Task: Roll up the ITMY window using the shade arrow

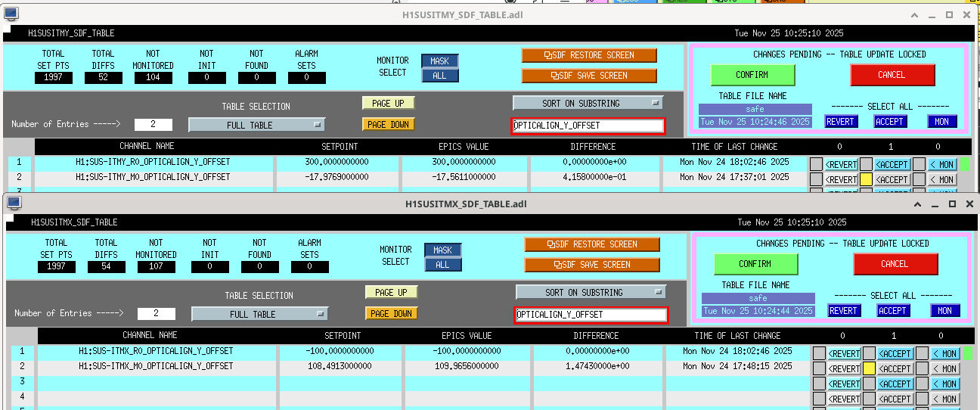Action: pos(915,15)
